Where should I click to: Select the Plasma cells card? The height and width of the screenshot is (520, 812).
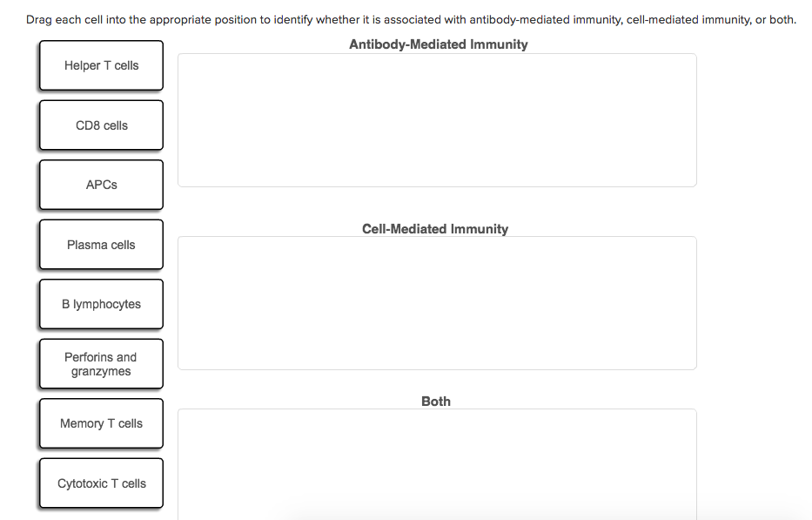[101, 245]
